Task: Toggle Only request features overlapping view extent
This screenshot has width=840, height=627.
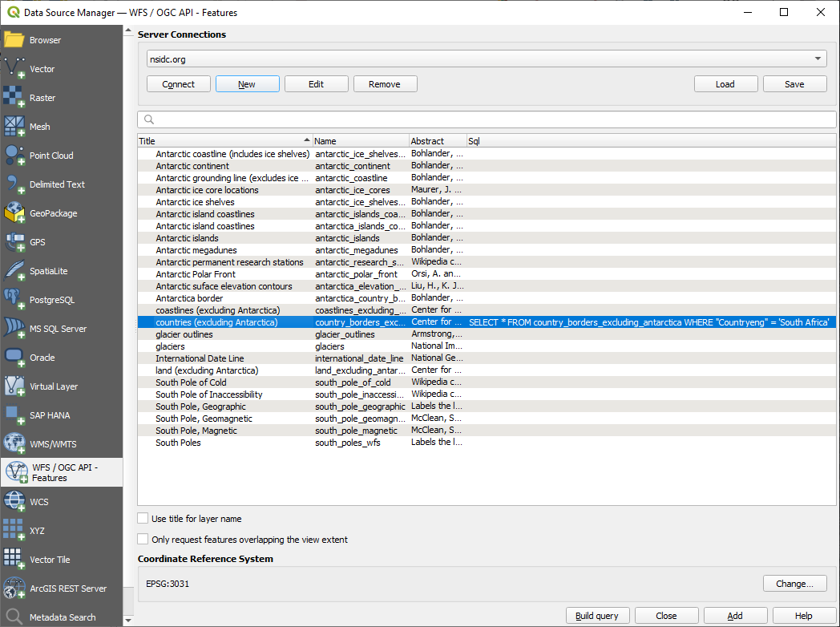Action: [x=143, y=540]
